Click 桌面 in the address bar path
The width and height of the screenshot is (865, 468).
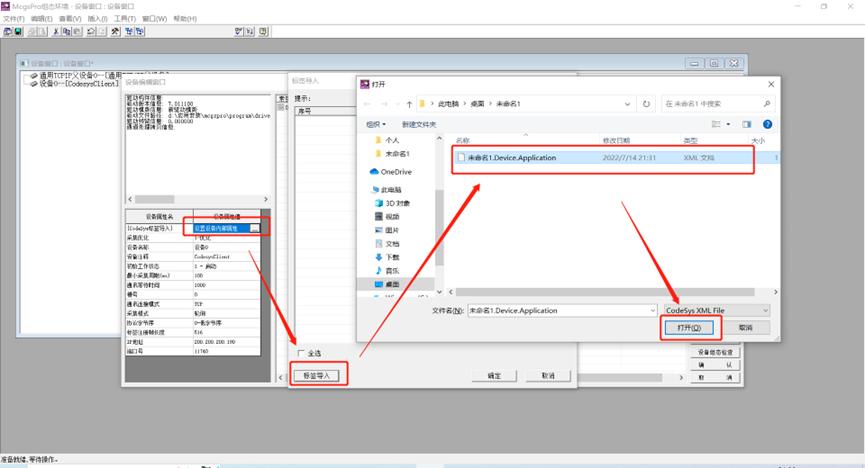[x=477, y=104]
